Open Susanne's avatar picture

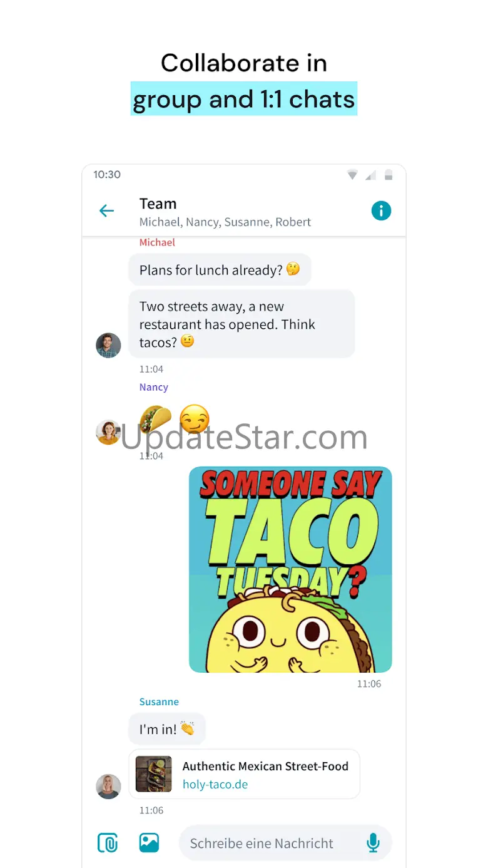click(108, 787)
